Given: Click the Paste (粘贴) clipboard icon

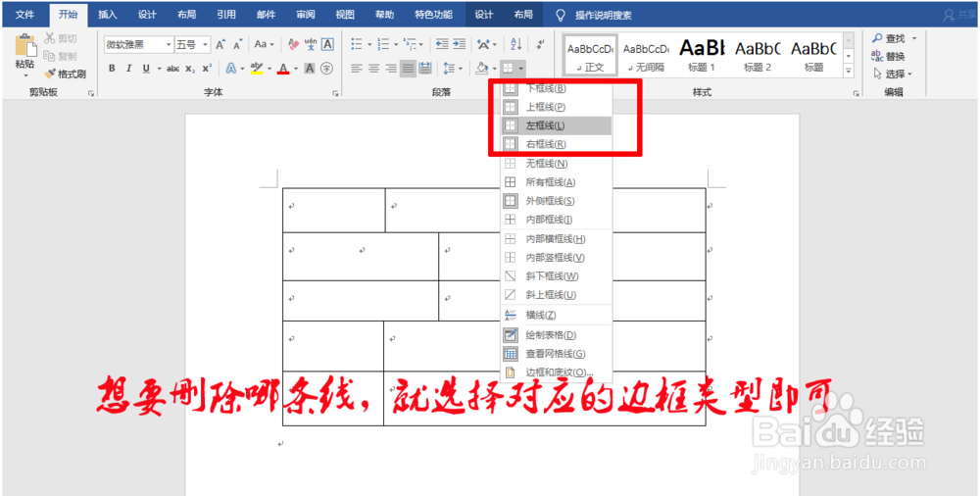Looking at the screenshot, I should pos(25,46).
